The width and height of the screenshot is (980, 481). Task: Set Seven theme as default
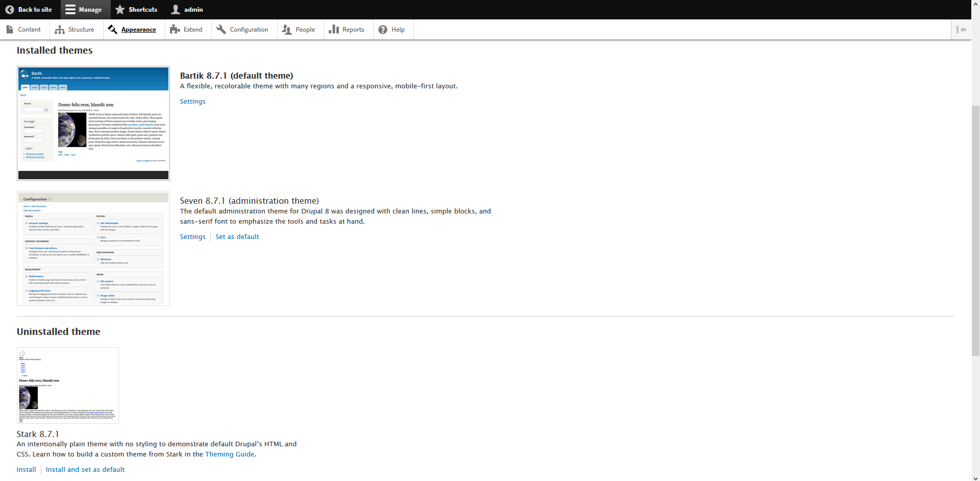click(x=237, y=237)
